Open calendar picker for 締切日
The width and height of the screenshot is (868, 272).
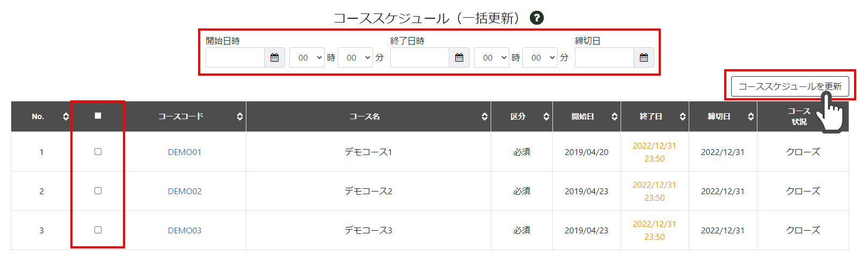(644, 57)
